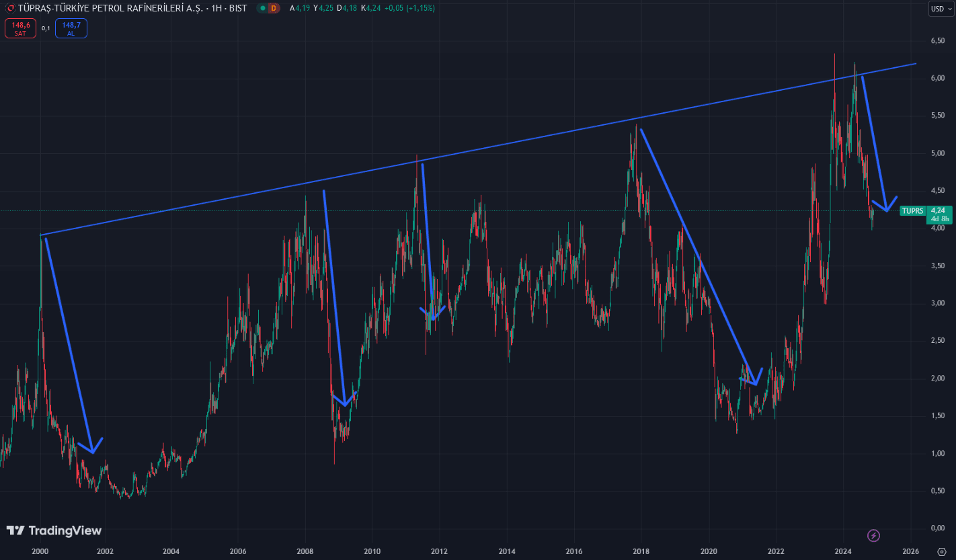The image size is (956, 560).
Task: Click the opening value A4,19
Action: coord(301,8)
